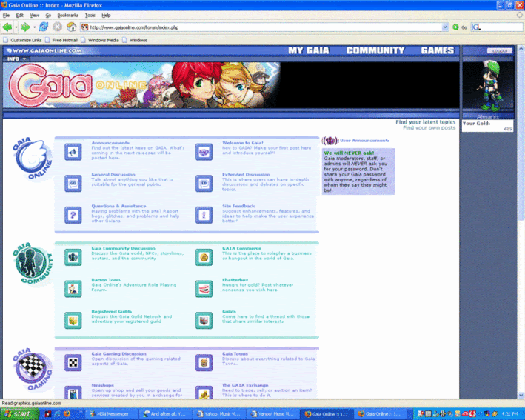Open the Windows Media bookmark

pos(100,40)
